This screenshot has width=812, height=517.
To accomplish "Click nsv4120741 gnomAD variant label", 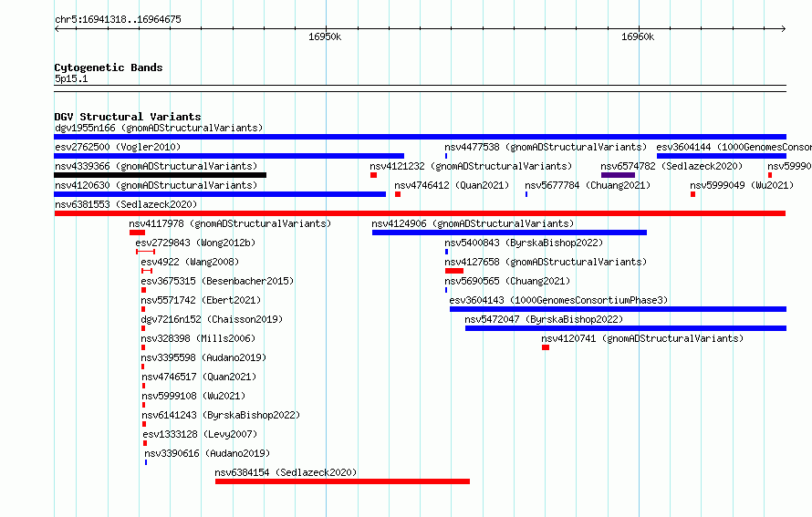I will (642, 338).
